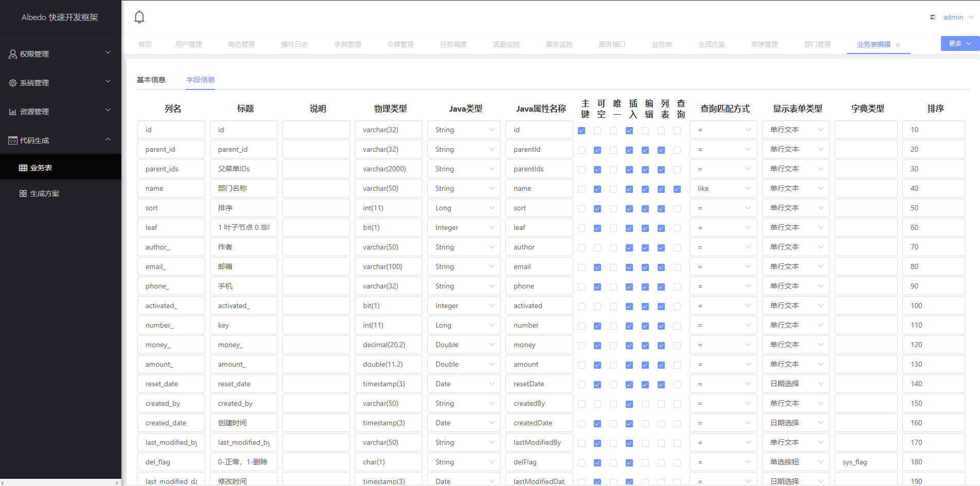Open Java类型 dropdown for money_ row
The width and height of the screenshot is (980, 486).
tap(464, 345)
